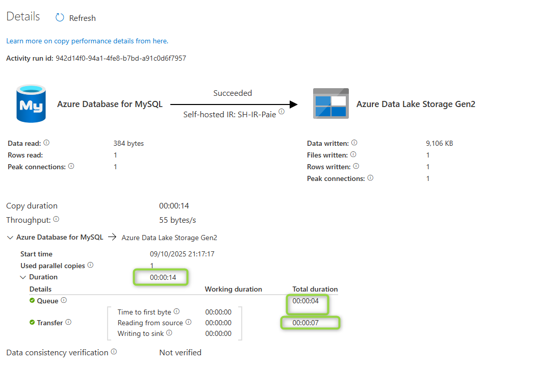Click info icon beside Transfer
This screenshot has width=536, height=392.
coord(68,322)
